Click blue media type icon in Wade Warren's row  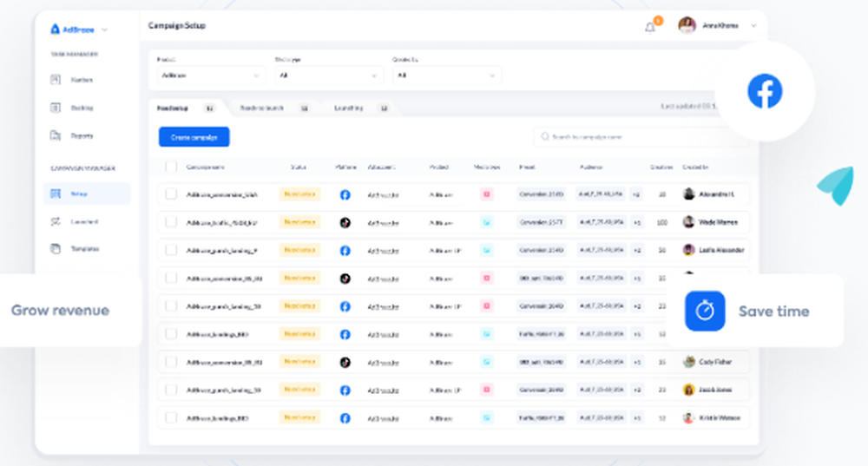point(487,222)
